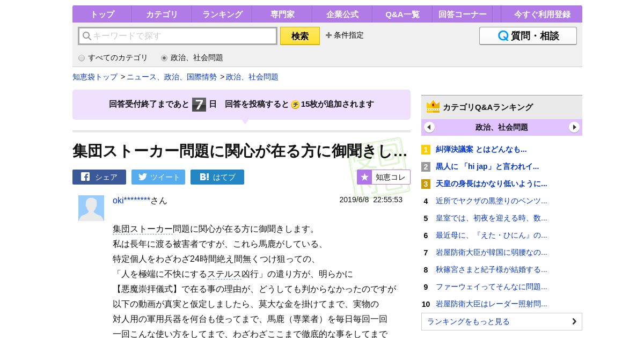Click the post timestamp 2019/6/8 22:55:53

pyautogui.click(x=371, y=200)
